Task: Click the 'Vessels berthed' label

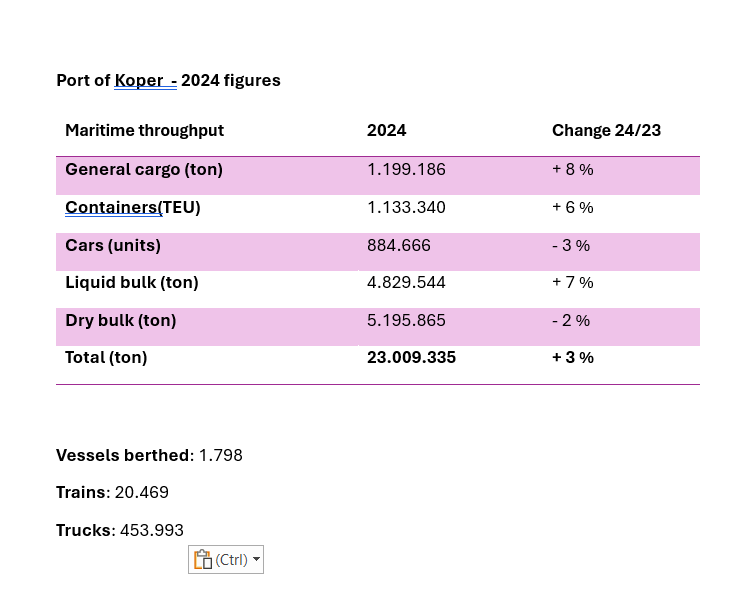Action: point(123,455)
